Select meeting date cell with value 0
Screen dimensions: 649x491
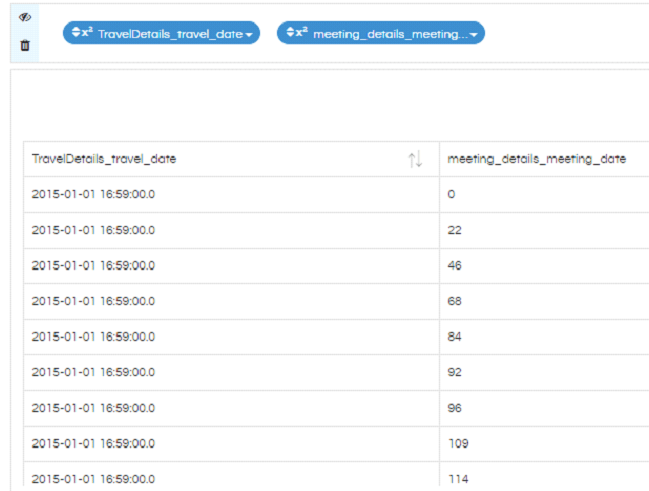[x=544, y=195]
